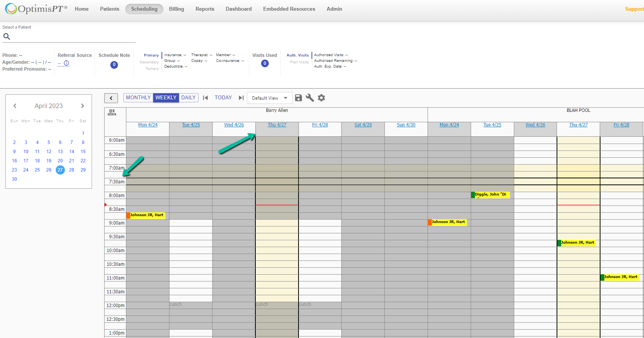Jump forward with the skip-next icon
Image resolution: width=644 pixels, height=338 pixels.
pyautogui.click(x=241, y=98)
